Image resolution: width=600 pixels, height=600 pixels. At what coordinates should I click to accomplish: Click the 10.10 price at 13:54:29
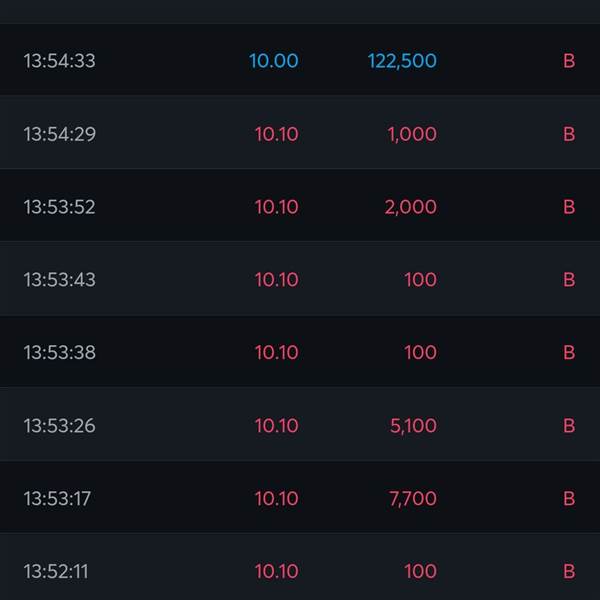pyautogui.click(x=276, y=134)
